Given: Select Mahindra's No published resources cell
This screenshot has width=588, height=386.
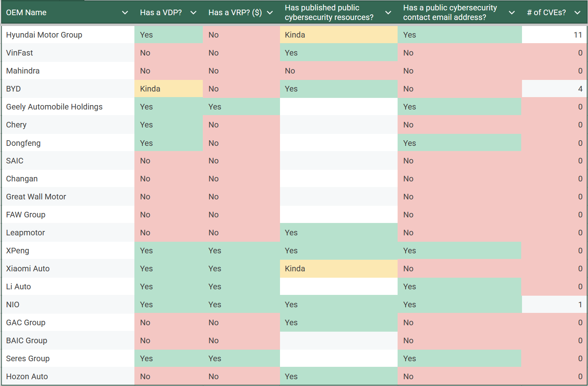Looking at the screenshot, I should [x=339, y=71].
